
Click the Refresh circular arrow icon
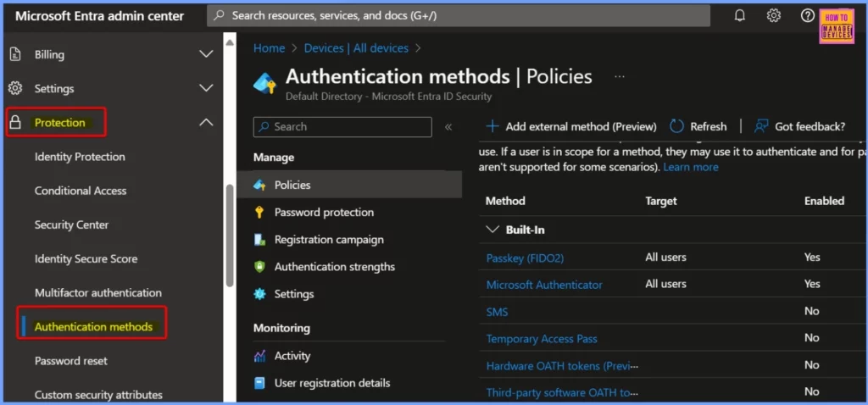pos(676,126)
